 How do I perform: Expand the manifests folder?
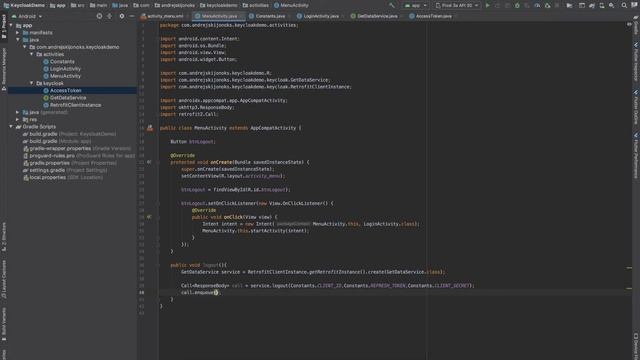coord(18,33)
